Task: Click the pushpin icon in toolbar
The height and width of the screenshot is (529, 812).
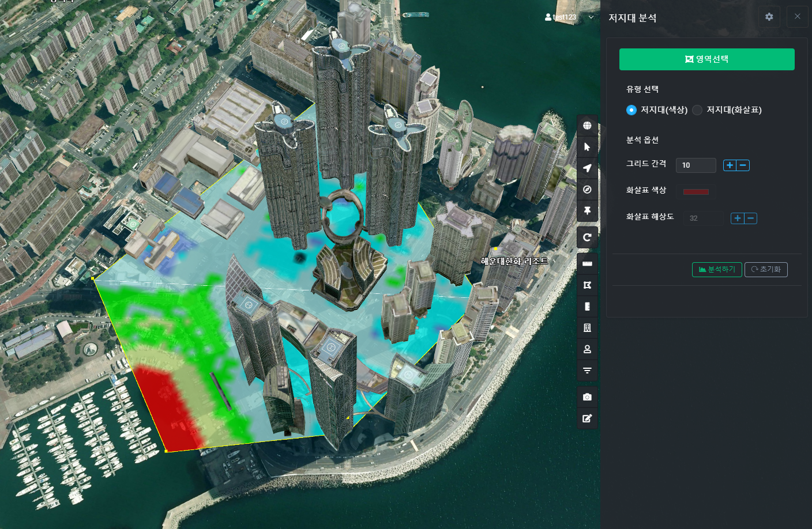Action: 587,211
